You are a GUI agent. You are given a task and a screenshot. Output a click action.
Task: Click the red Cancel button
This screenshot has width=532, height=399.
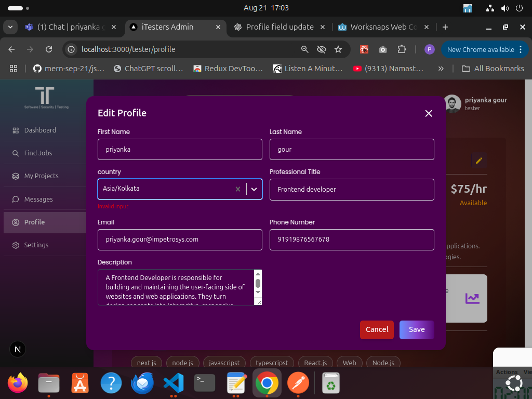[x=377, y=329]
